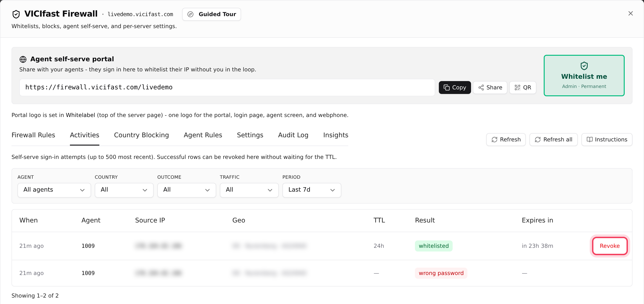Screen dimensions: 644x304
Task: Switch to Country Blocking tab
Action: 141,135
